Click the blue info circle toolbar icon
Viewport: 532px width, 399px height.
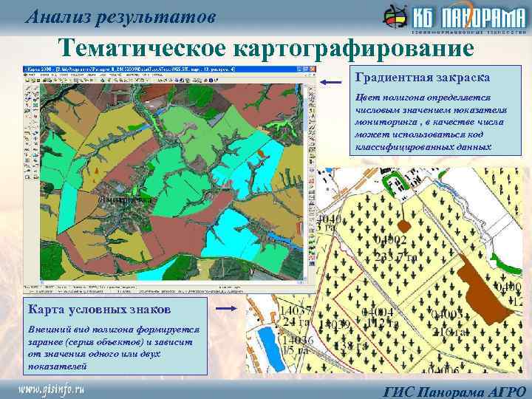(x=211, y=81)
